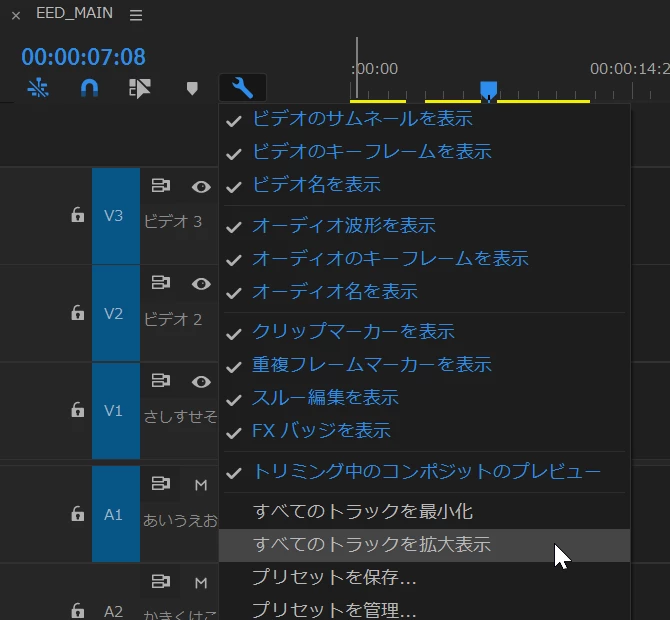Toggle sync lock icon on A2
The width and height of the screenshot is (670, 620).
161,581
